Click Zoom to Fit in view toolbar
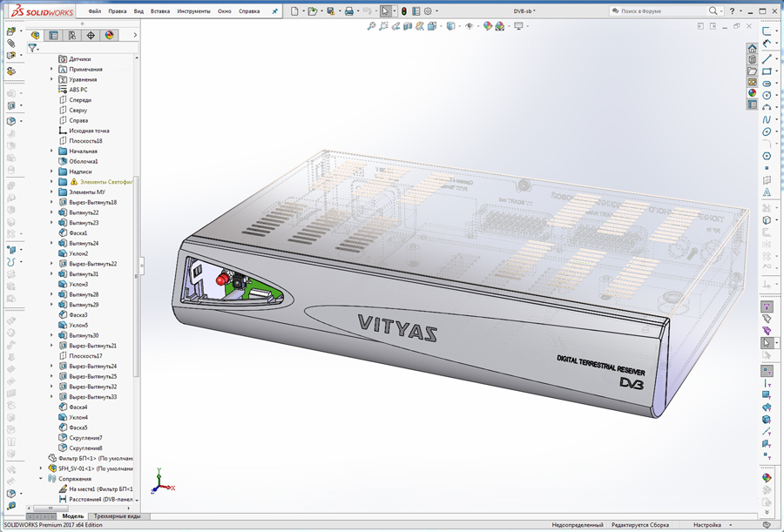784x532 pixels. (x=371, y=26)
